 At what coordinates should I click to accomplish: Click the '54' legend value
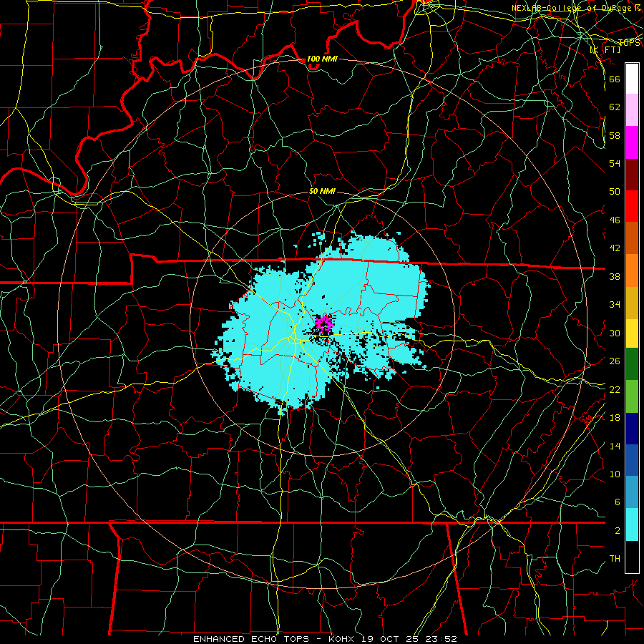tap(615, 163)
